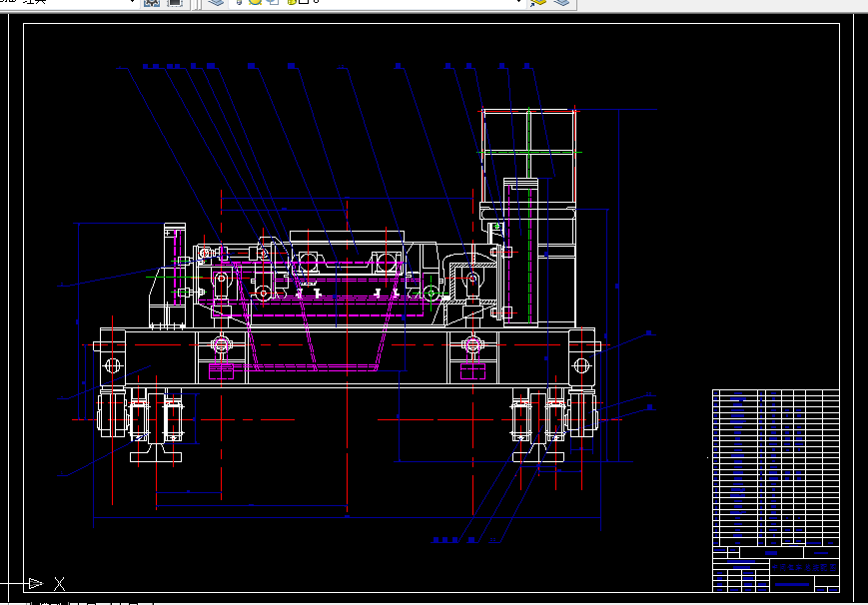868x605 pixels.
Task: Click the Make Object's Layer Current icon
Action: pyautogui.click(x=538, y=3)
